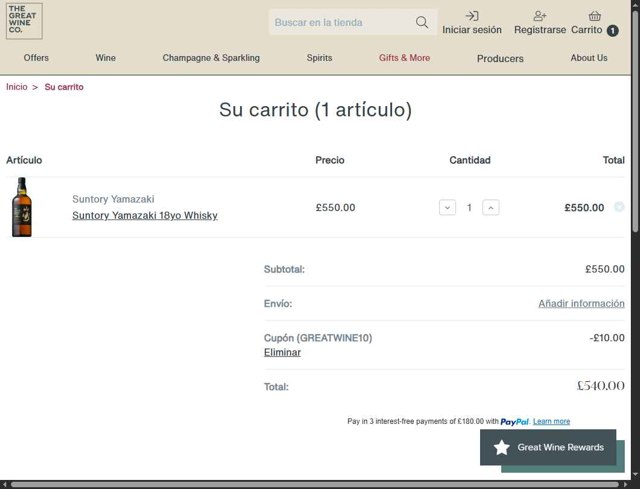Click the £550.00 price under Precio
Image resolution: width=640 pixels, height=489 pixels.
click(335, 207)
